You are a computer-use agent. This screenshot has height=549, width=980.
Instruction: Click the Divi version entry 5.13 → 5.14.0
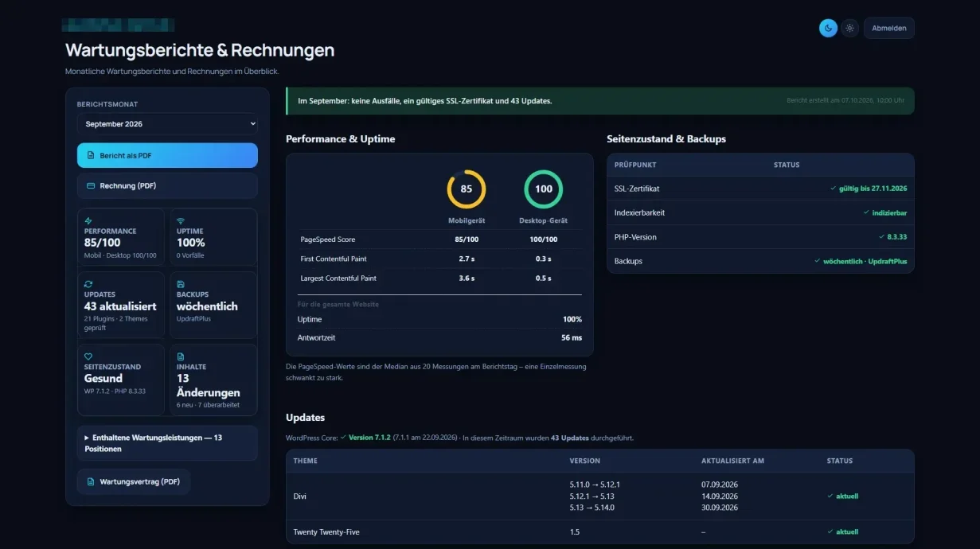[592, 508]
